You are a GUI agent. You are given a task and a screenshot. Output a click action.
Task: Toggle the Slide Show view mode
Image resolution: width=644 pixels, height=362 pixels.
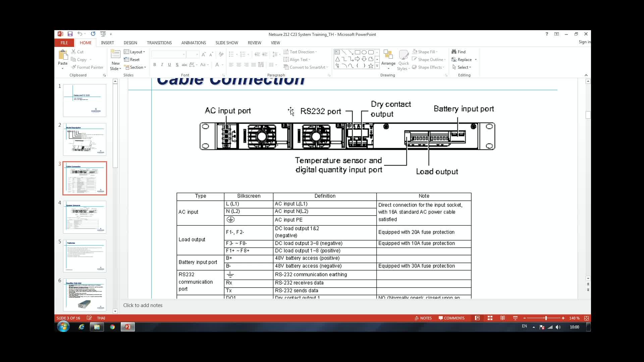pos(515,318)
